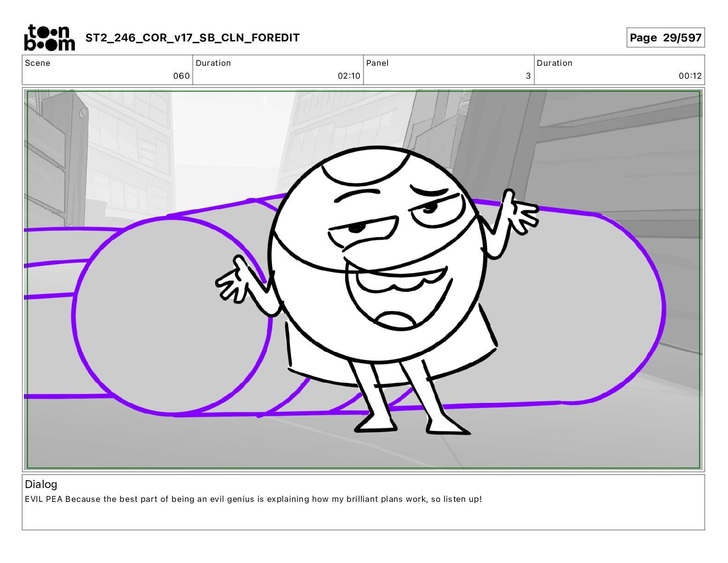This screenshot has width=728, height=563.
Task: Click the Evil Pea storyboard panel image
Action: 364,280
